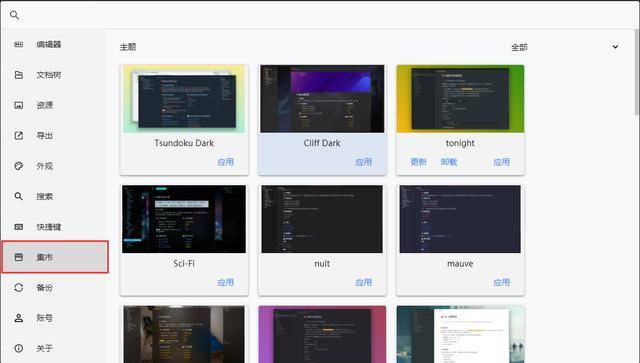Click 更新 on the tonight theme

[418, 162]
